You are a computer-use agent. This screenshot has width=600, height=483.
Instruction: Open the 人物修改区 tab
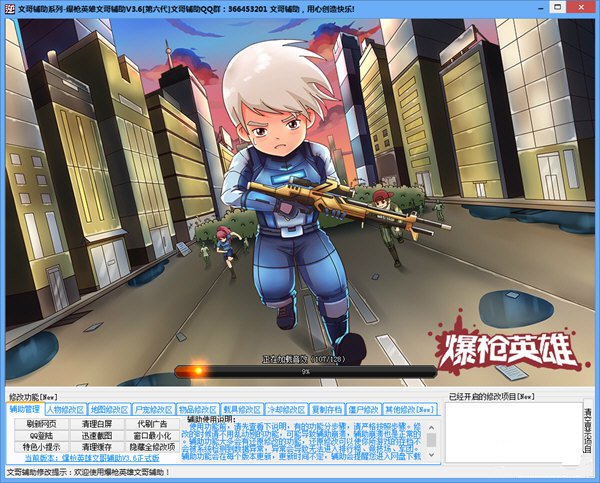click(x=65, y=410)
